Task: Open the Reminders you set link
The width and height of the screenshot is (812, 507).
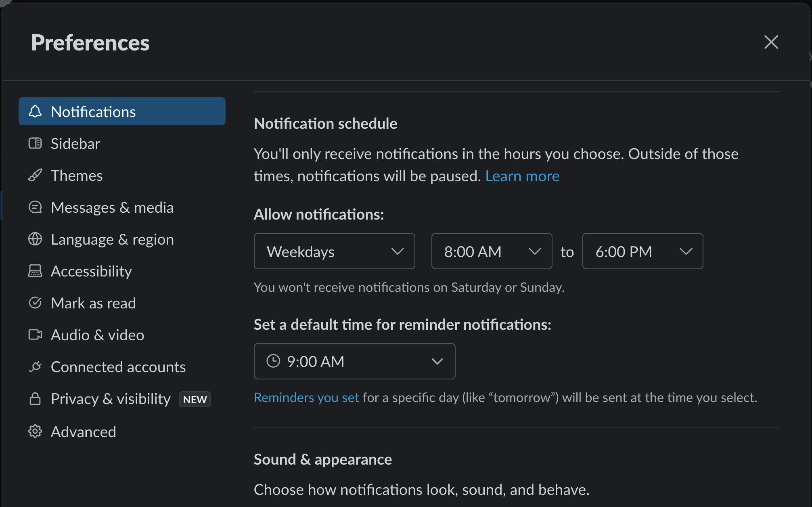Action: (x=306, y=398)
